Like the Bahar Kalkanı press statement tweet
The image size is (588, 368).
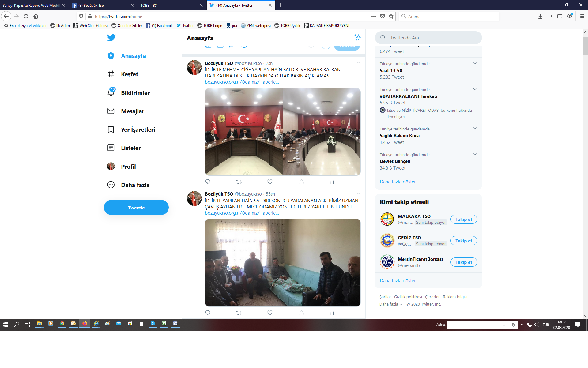click(270, 182)
